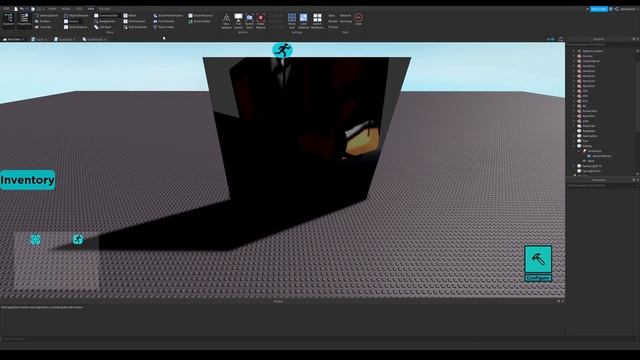The height and width of the screenshot is (360, 640).
Task: Switch to the PLUGINS ribbon tab
Action: point(104,9)
